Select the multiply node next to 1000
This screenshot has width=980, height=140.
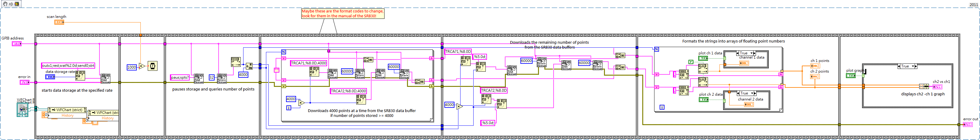[x=142, y=66]
